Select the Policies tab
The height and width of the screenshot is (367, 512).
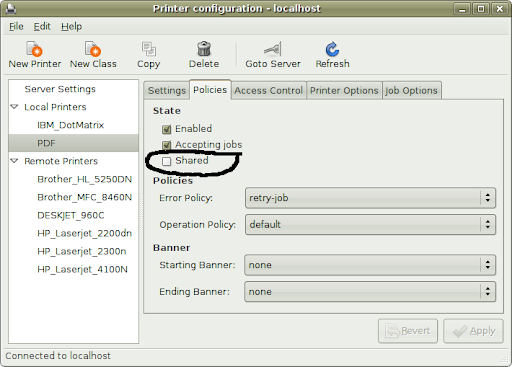click(x=210, y=90)
